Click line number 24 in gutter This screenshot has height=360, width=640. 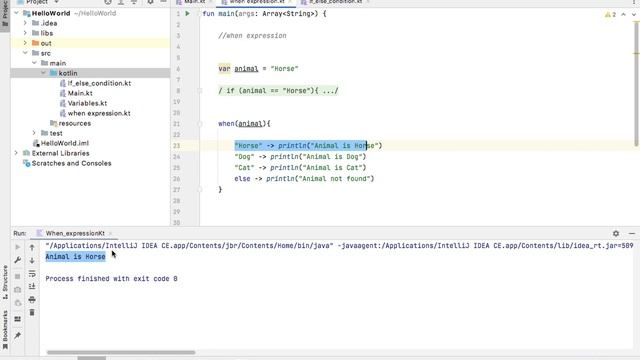point(176,157)
